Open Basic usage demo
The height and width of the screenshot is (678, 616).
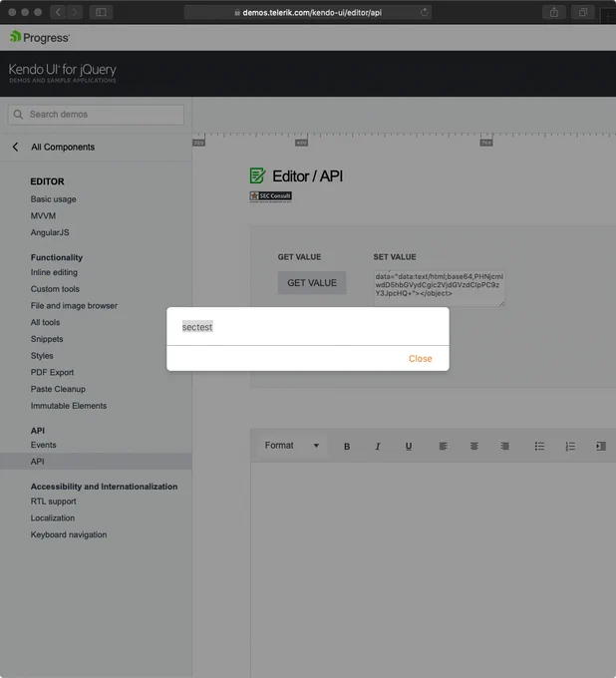click(53, 199)
